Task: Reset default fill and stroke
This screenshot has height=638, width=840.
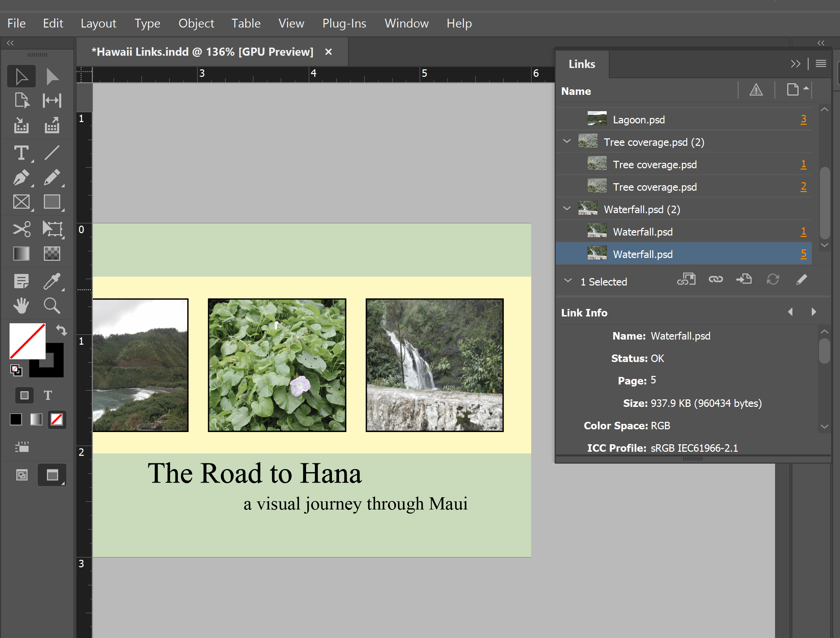Action: 16,370
